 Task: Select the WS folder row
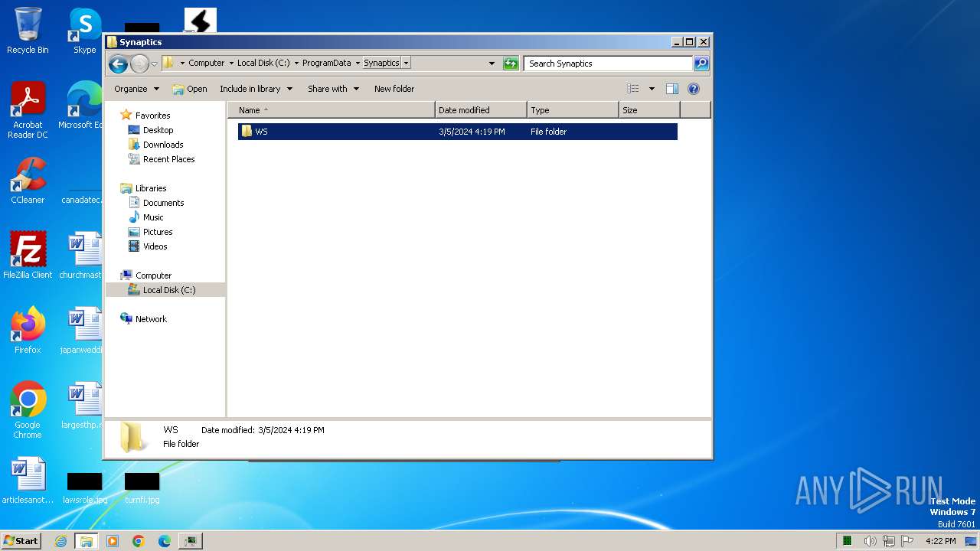click(457, 132)
